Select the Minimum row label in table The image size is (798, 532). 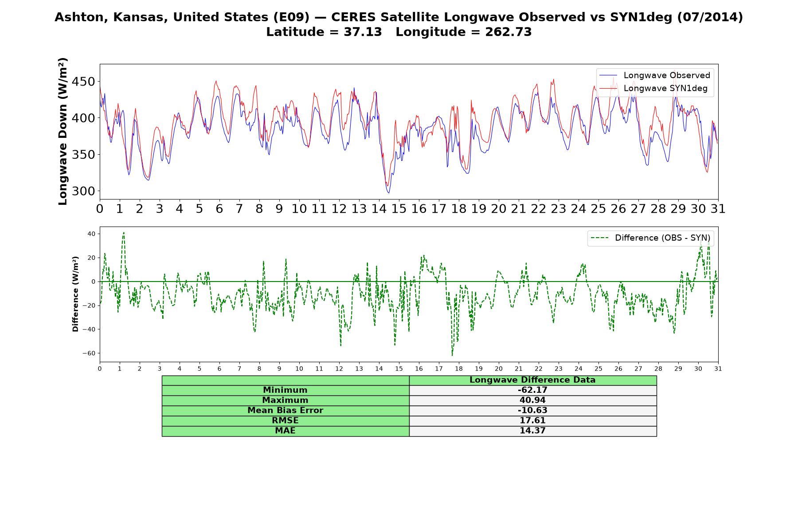(x=285, y=390)
